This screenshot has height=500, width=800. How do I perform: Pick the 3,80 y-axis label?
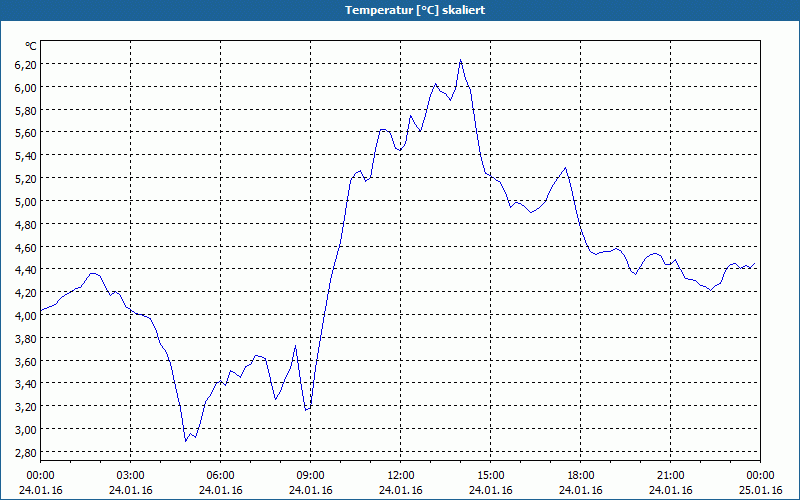(x=27, y=338)
